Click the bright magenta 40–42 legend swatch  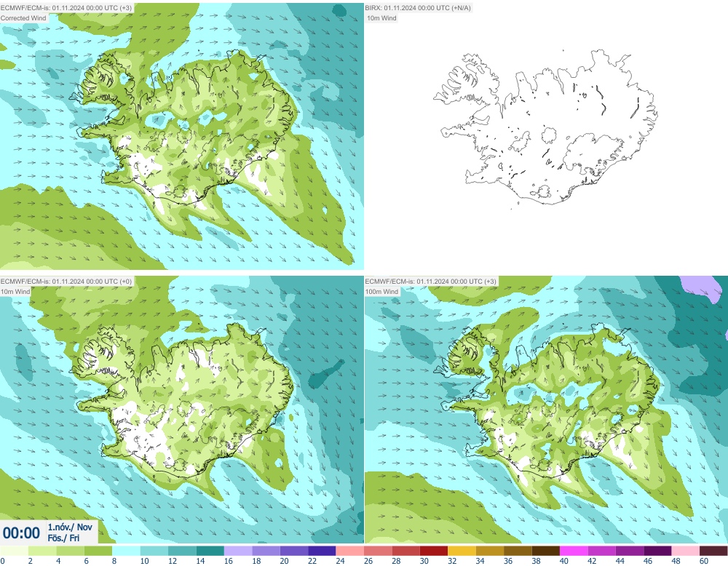pos(574,551)
